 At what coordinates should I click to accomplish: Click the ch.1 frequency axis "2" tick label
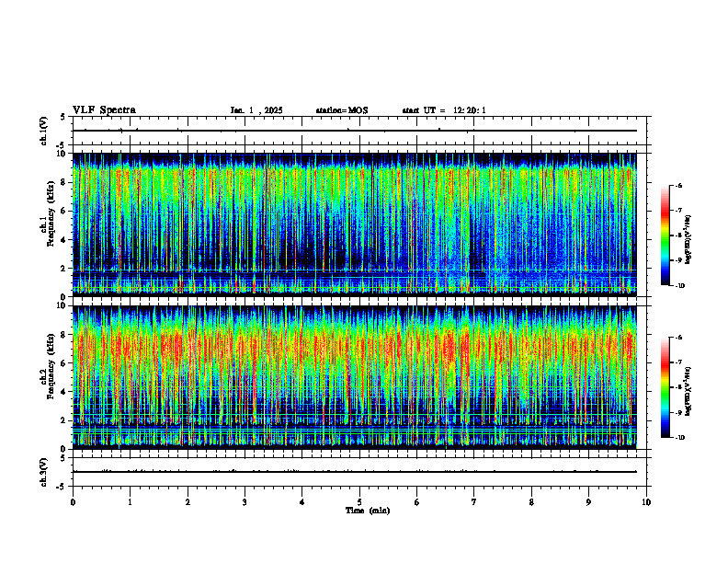point(64,269)
